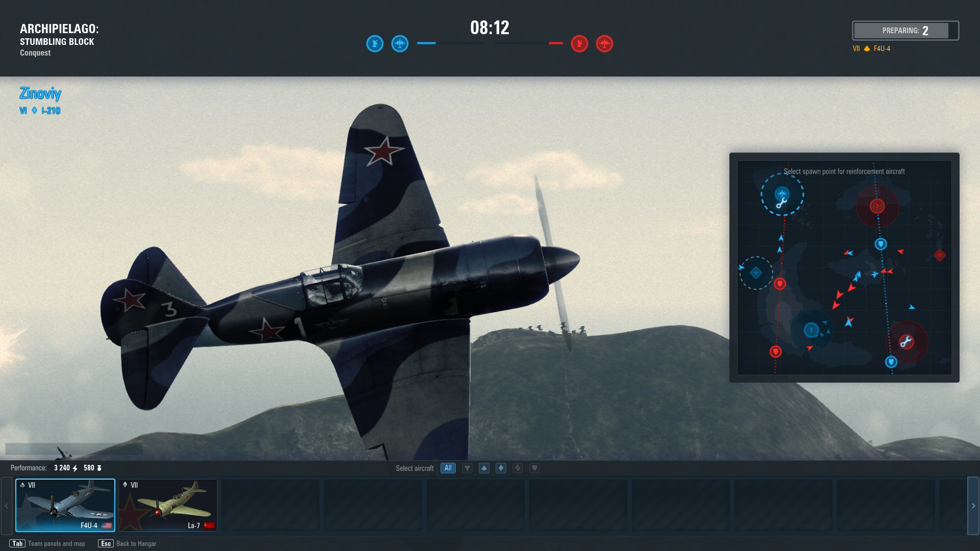Click the red team score progress bar

[x=528, y=43]
